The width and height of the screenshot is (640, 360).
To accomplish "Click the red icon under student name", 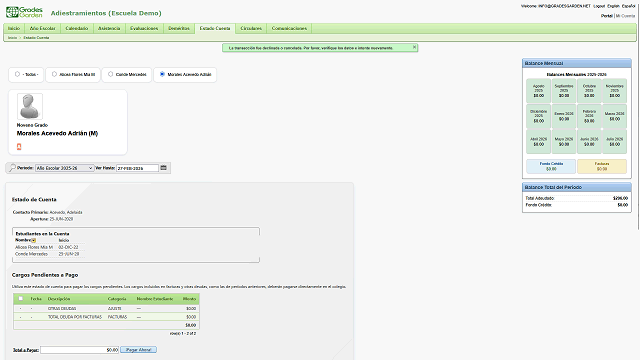I will [19, 147].
